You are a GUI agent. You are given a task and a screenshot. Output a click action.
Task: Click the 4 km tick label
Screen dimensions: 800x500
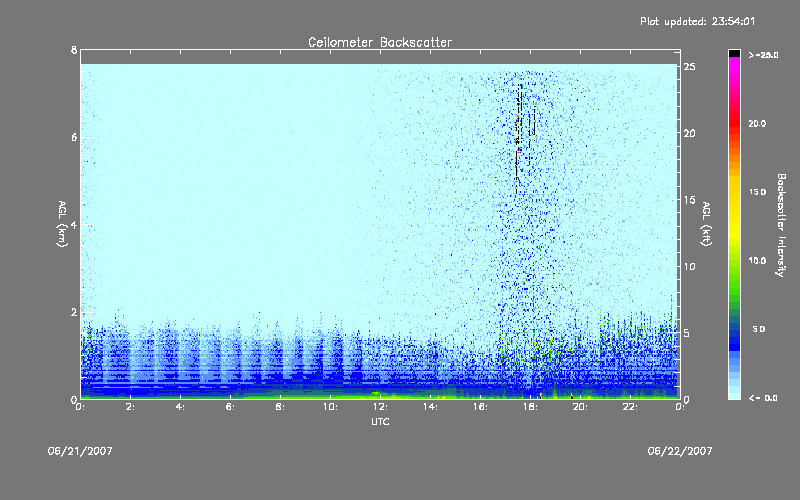[74, 224]
